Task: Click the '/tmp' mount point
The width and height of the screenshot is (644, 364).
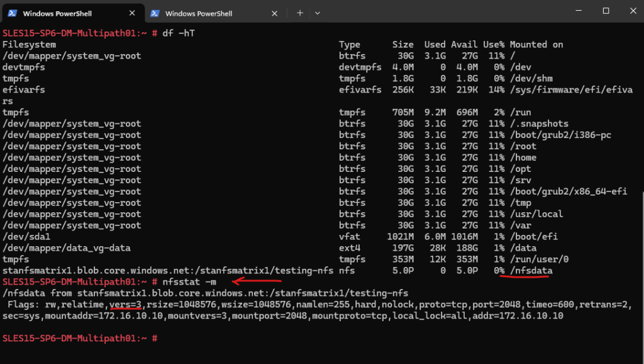Action: pyautogui.click(x=520, y=203)
